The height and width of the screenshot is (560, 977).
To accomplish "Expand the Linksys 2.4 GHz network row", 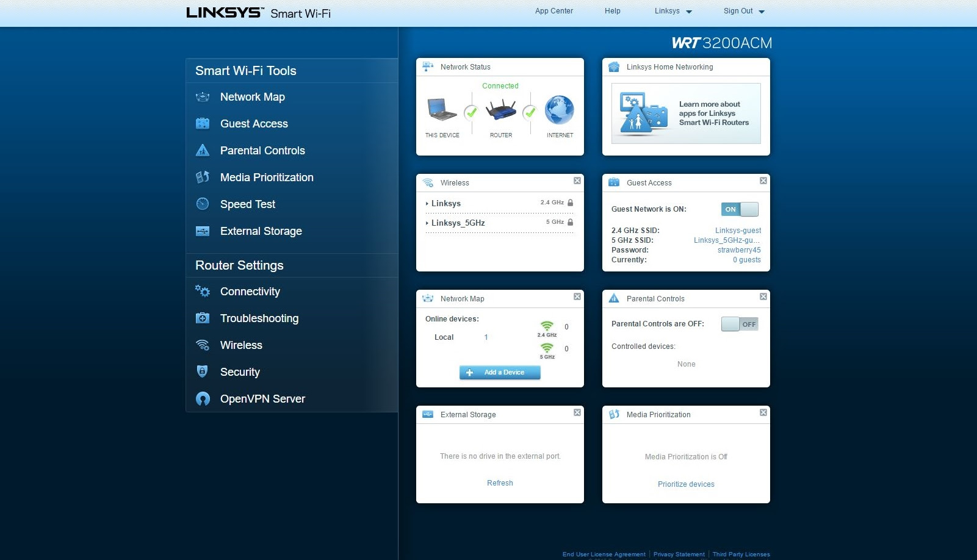I will pyautogui.click(x=499, y=203).
